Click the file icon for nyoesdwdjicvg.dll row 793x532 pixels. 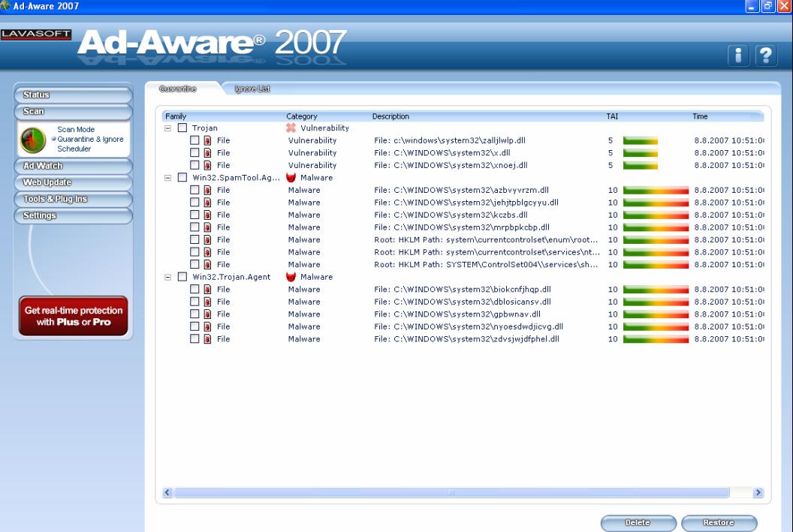207,326
